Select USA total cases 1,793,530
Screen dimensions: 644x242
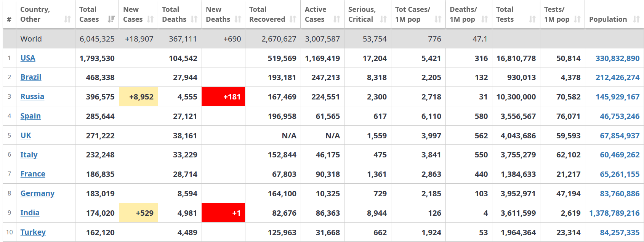coord(97,58)
